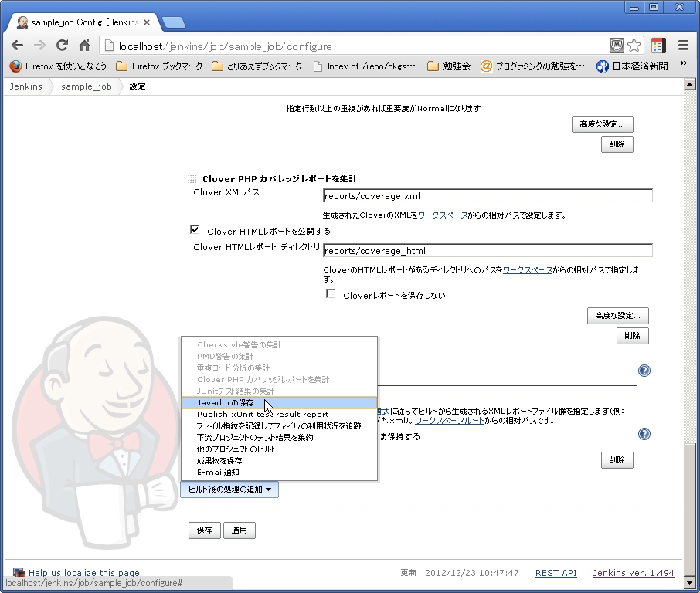
Task: Select 他のプロジェクトのビルド menu item
Action: point(279,449)
